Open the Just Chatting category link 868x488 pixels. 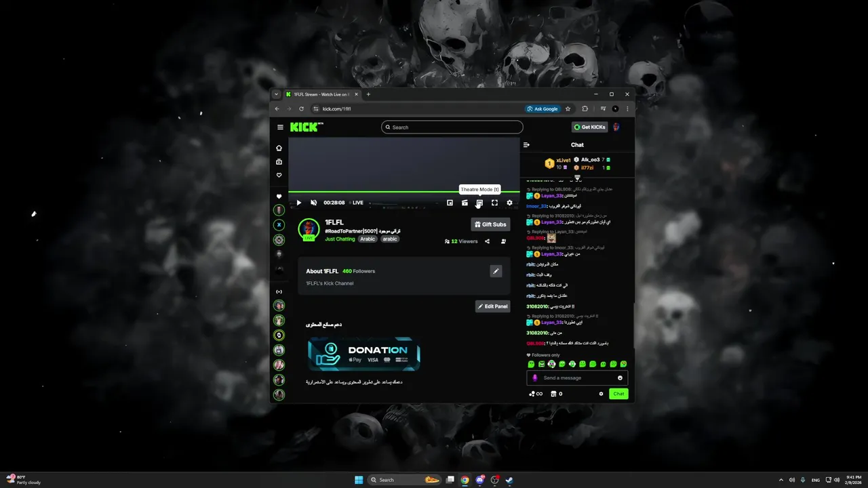pyautogui.click(x=340, y=239)
